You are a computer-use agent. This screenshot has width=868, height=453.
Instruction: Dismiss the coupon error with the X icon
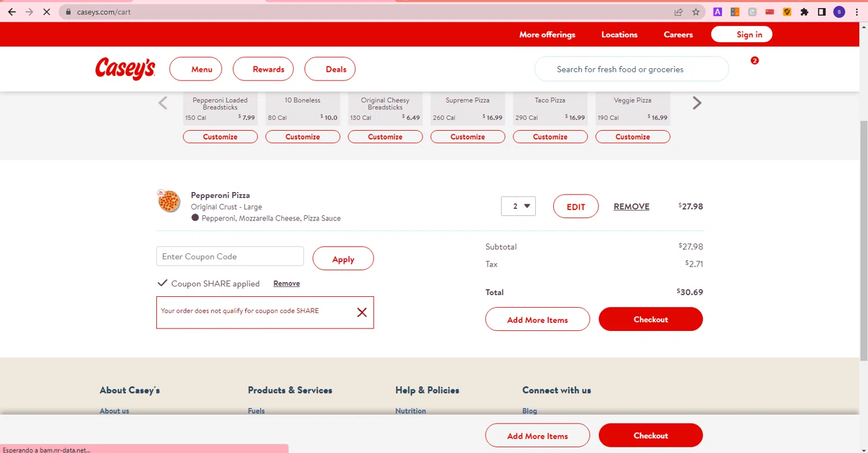pyautogui.click(x=362, y=312)
